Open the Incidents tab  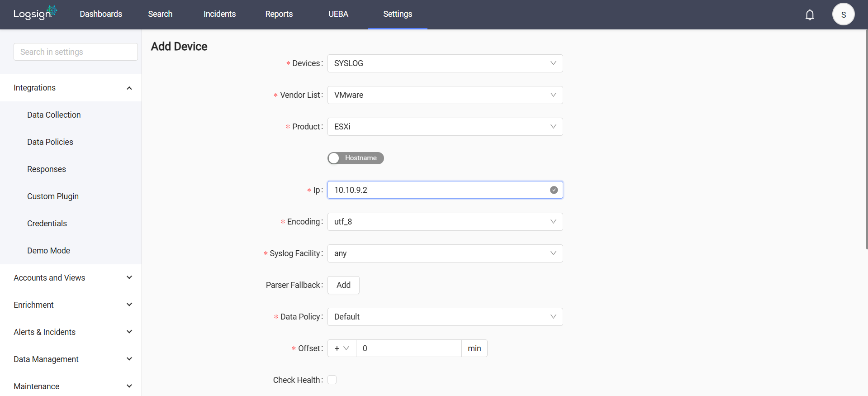pos(219,14)
